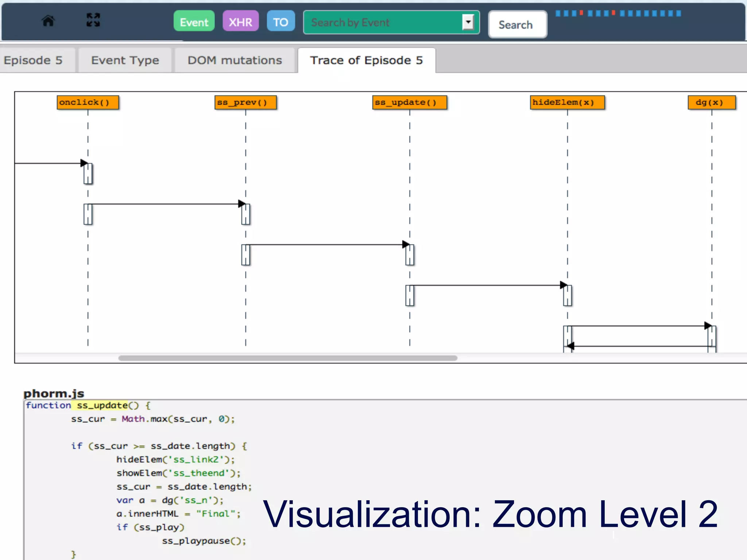Click the home icon

point(48,21)
